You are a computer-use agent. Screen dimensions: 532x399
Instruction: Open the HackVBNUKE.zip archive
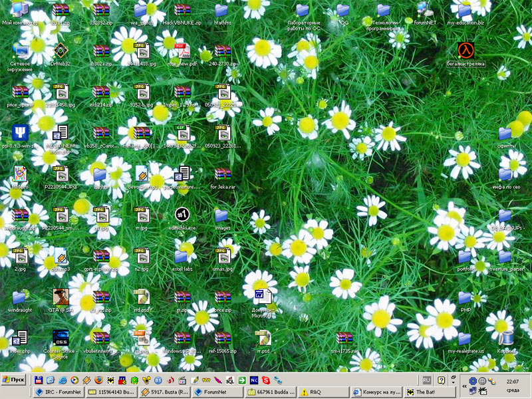(182, 10)
